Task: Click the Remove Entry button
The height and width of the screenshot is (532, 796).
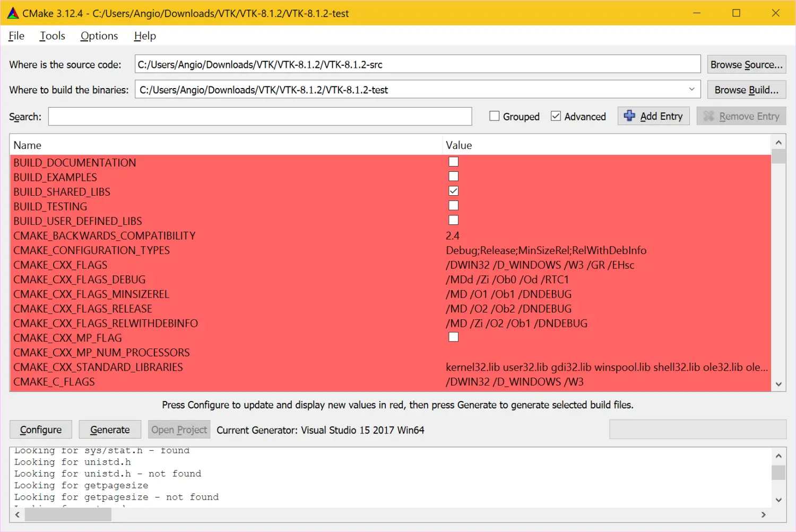Action: click(x=741, y=116)
